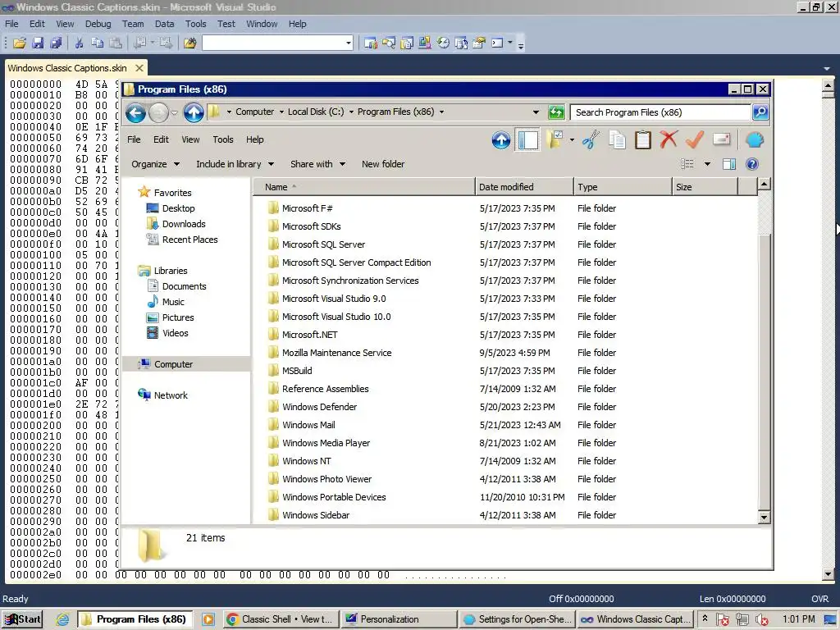Click the Paste clipboard icon in Explorer toolbar

[x=643, y=140]
